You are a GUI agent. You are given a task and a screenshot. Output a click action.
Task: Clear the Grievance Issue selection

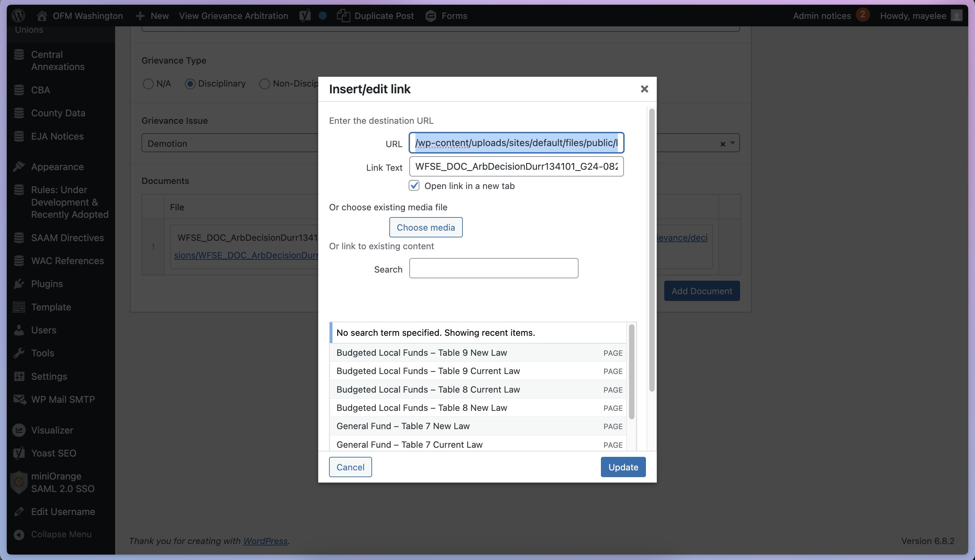click(x=722, y=144)
